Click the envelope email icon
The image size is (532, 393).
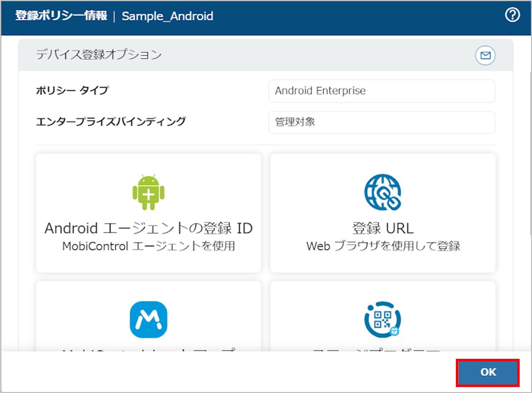point(485,55)
